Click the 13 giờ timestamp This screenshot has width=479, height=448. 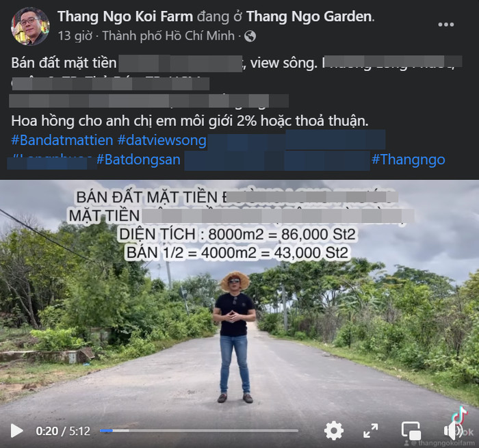75,36
